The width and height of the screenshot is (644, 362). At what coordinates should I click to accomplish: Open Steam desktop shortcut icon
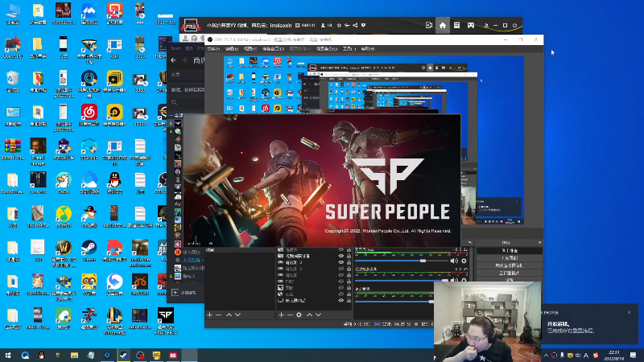(89, 250)
